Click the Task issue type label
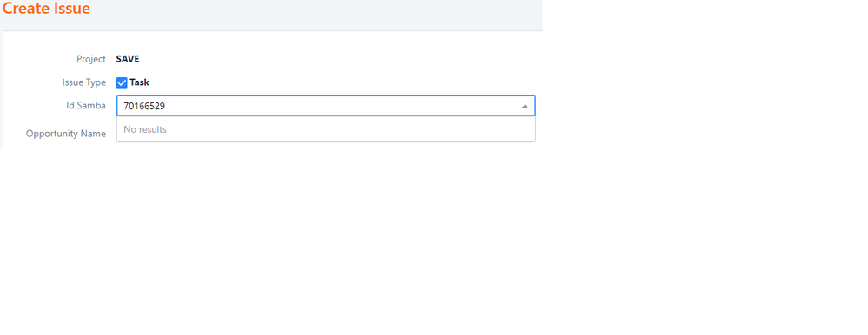This screenshot has height=335, width=868. coord(140,82)
